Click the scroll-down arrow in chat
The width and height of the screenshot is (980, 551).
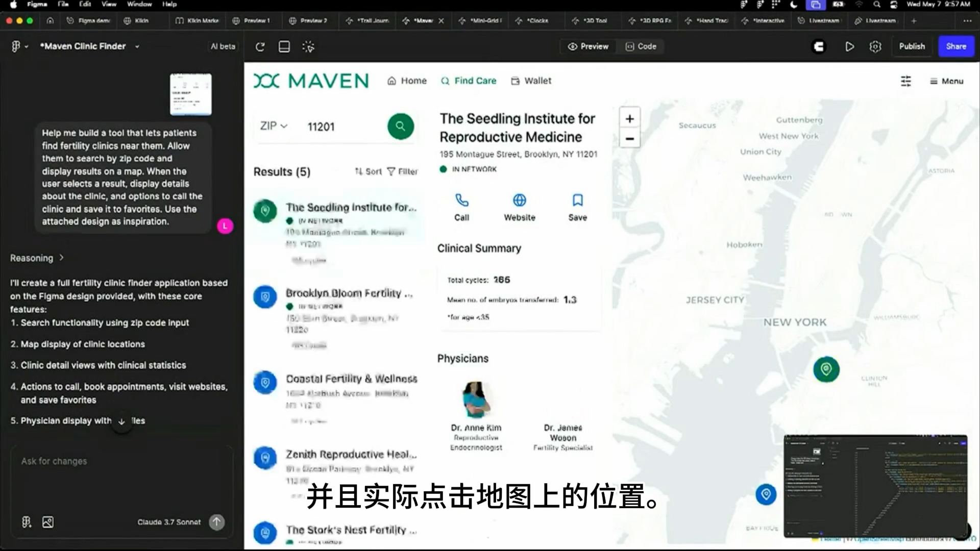click(x=121, y=421)
